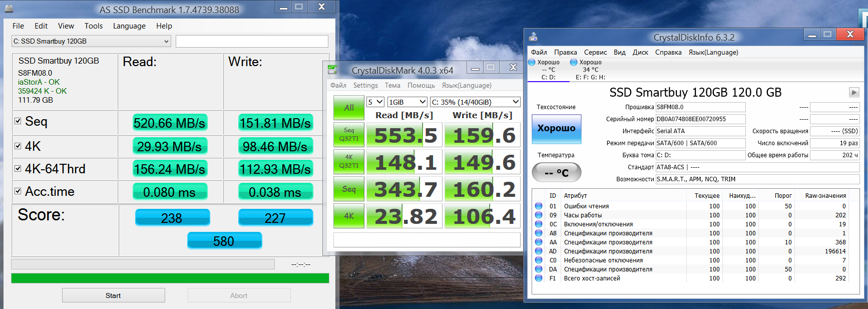Open the Tools menu in AS SSD Benchmark
The width and height of the screenshot is (868, 309).
pos(94,26)
